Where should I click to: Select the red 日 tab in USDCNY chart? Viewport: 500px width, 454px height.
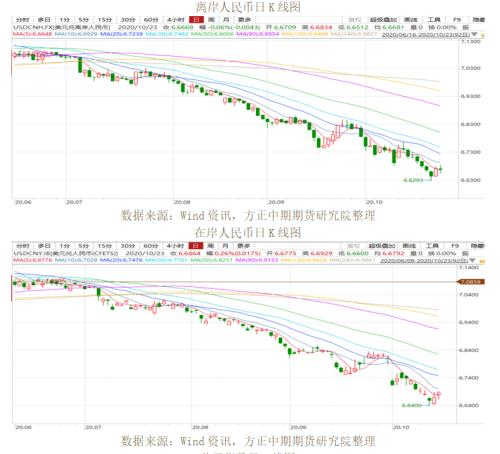click(x=196, y=246)
